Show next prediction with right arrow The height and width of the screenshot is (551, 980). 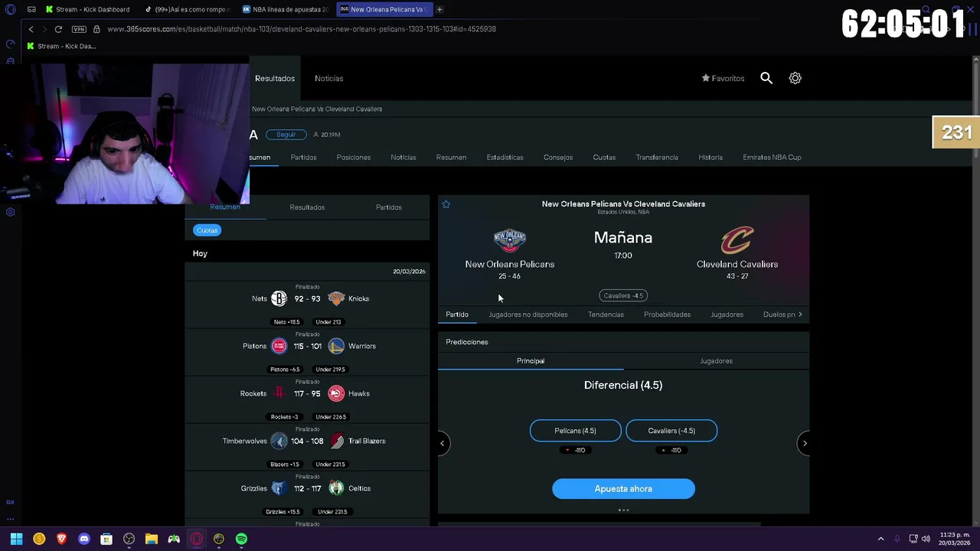pyautogui.click(x=805, y=443)
